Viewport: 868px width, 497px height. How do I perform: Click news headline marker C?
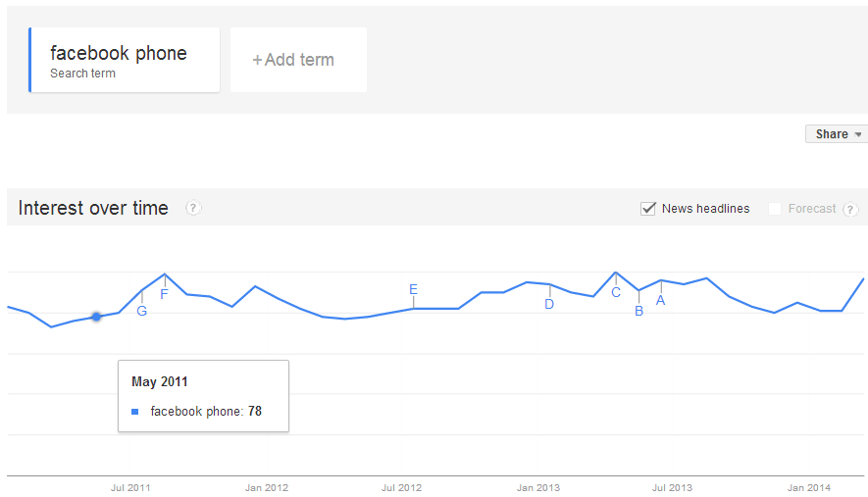pos(616,293)
